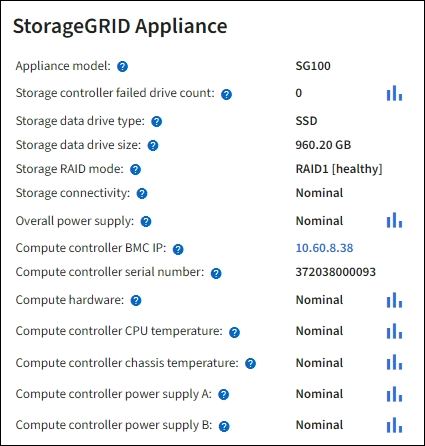This screenshot has width=425, height=446.
Task: Open help for Storage controller failed drive count
Action: point(226,94)
